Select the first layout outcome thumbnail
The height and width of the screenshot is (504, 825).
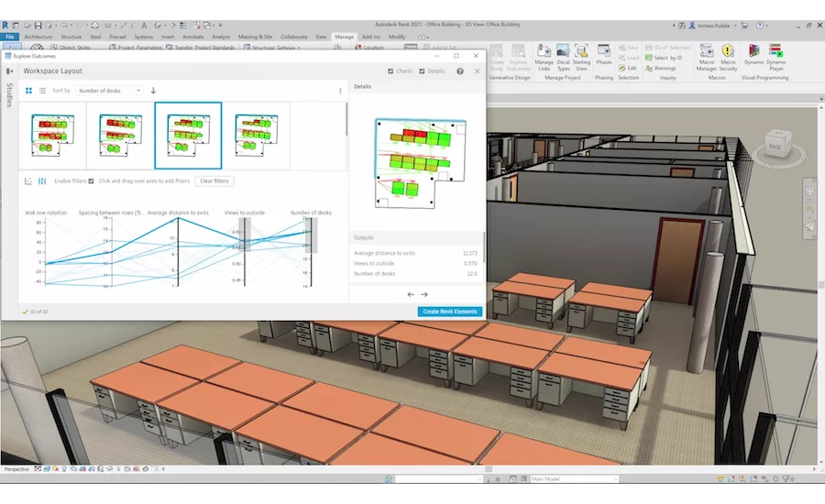(x=52, y=136)
